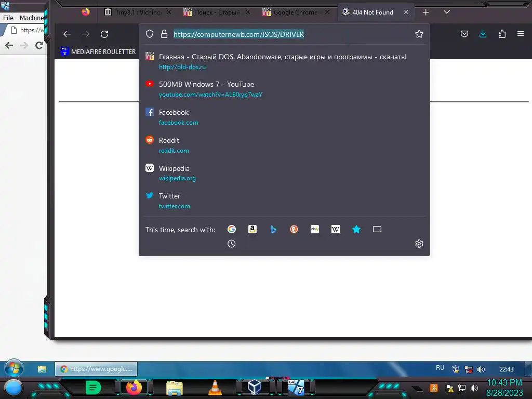Search this time with Google
Screen dimensions: 532x399
[231, 229]
